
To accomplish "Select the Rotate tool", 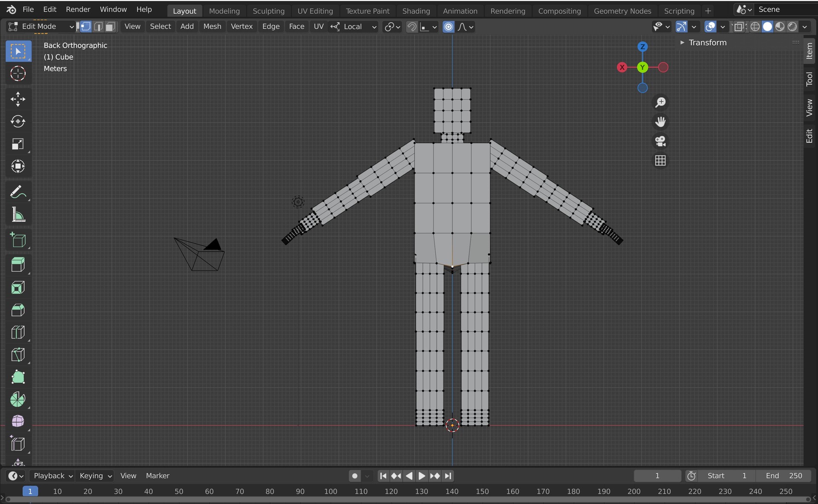I will click(x=18, y=121).
